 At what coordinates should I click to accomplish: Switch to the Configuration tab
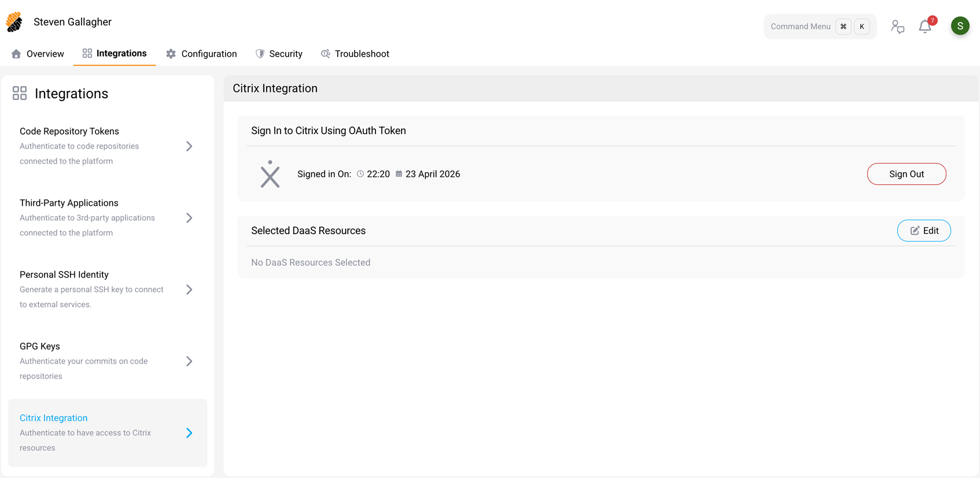click(x=201, y=54)
